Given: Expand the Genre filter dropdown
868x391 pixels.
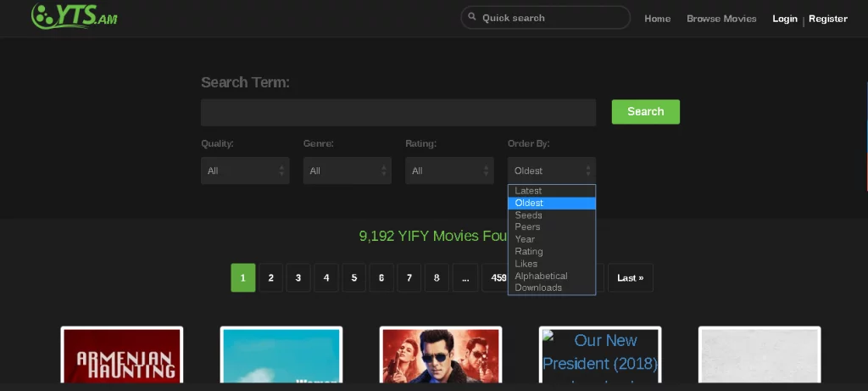Looking at the screenshot, I should click(347, 170).
